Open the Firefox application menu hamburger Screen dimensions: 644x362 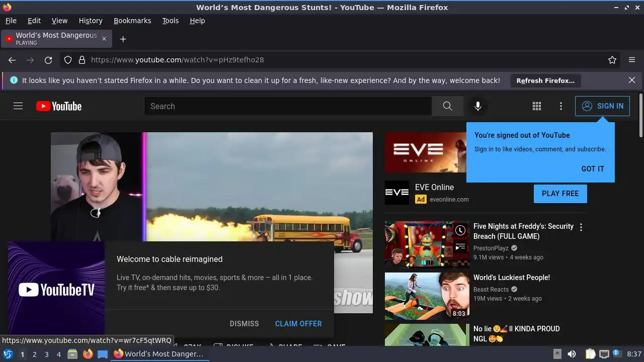[632, 60]
